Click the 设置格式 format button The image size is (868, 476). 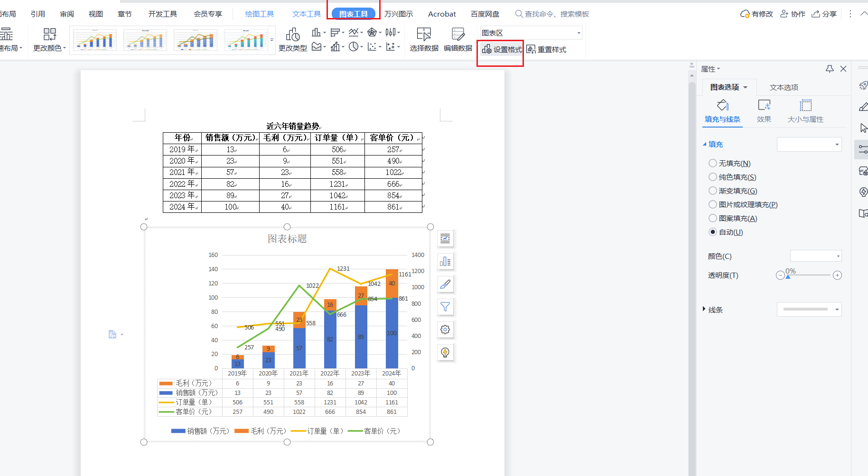click(x=502, y=49)
